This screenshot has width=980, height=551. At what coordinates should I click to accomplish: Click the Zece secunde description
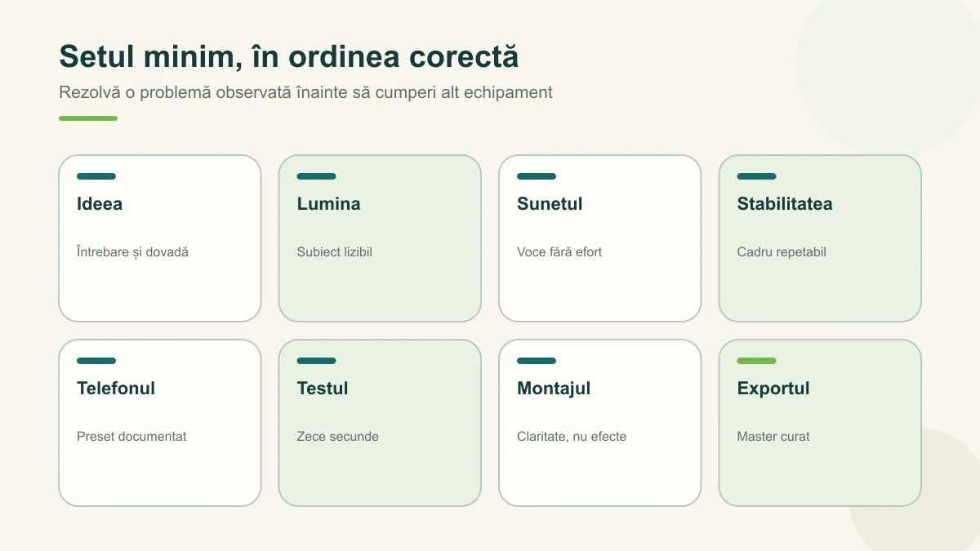337,437
